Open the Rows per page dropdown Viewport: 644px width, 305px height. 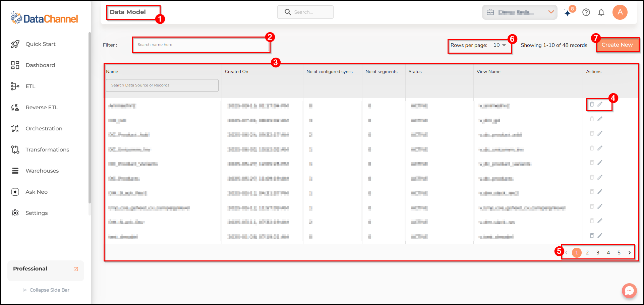500,45
